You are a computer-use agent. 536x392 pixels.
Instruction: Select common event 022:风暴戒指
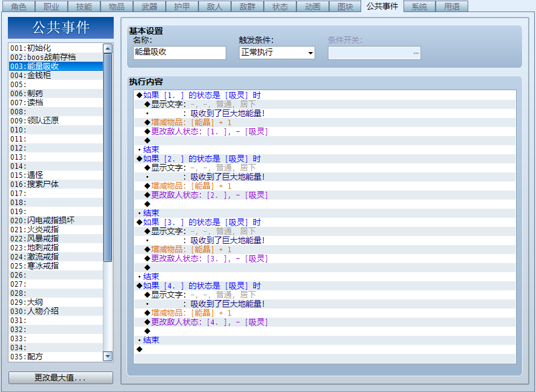pyautogui.click(x=56, y=238)
